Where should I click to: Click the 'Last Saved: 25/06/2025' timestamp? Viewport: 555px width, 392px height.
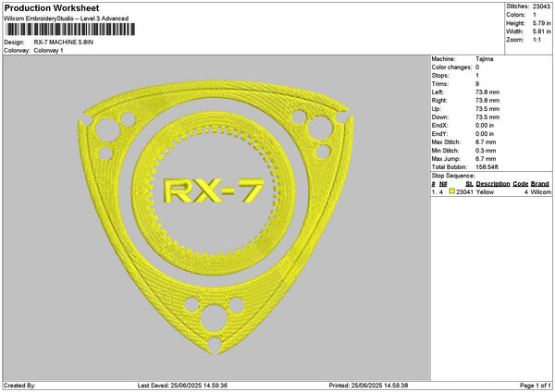tap(182, 386)
